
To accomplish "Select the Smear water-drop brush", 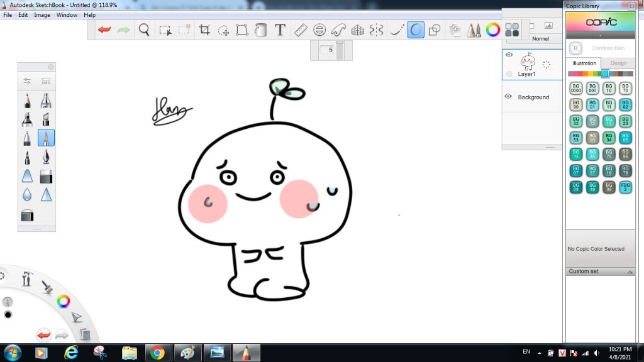I will [27, 194].
